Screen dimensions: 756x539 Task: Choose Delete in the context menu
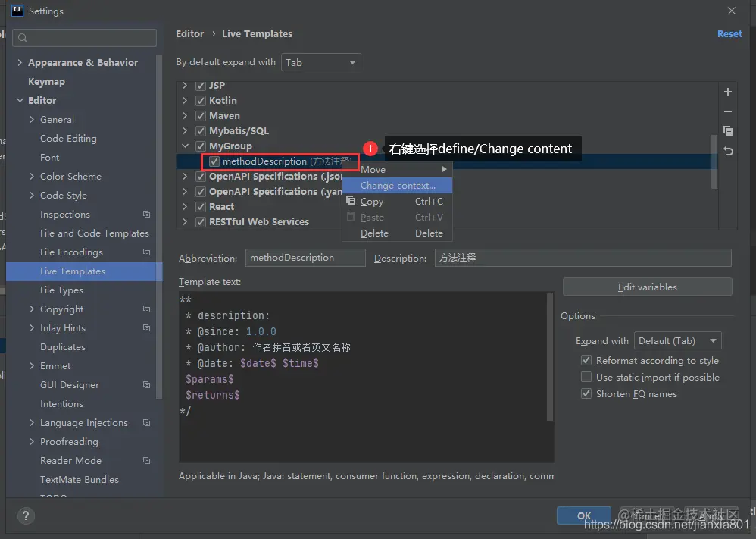pyautogui.click(x=397, y=233)
